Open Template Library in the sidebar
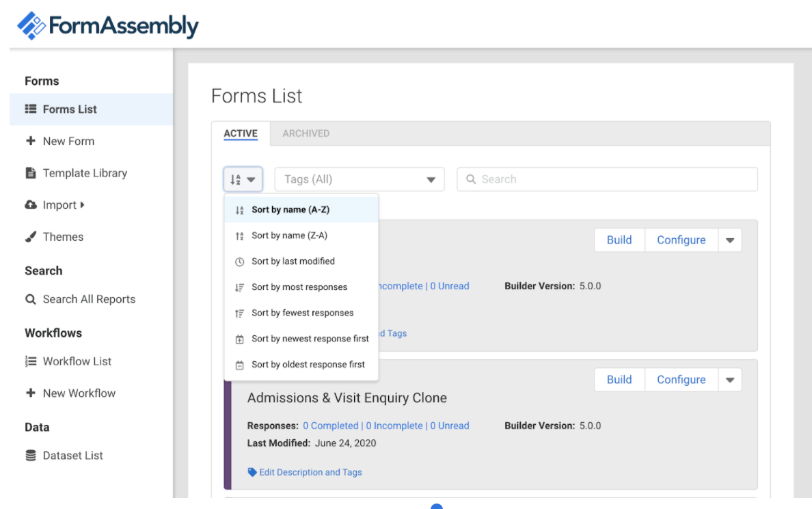This screenshot has width=812, height=509. pyautogui.click(x=85, y=173)
